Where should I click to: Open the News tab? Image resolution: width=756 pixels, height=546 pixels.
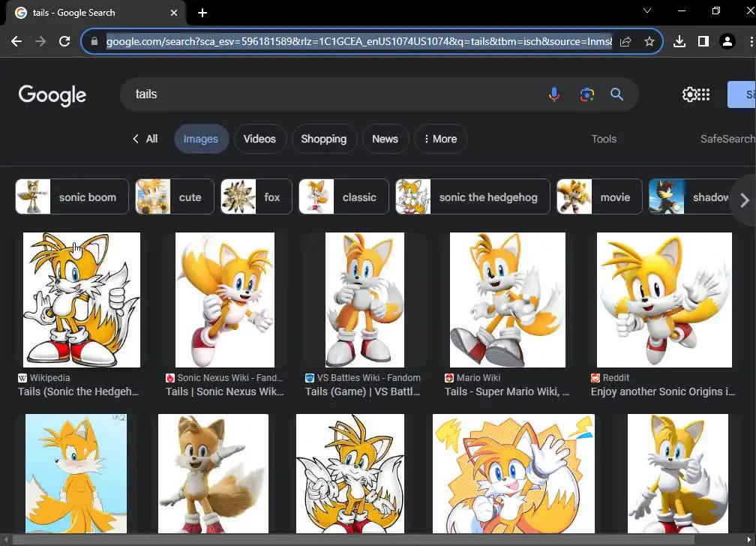click(385, 139)
